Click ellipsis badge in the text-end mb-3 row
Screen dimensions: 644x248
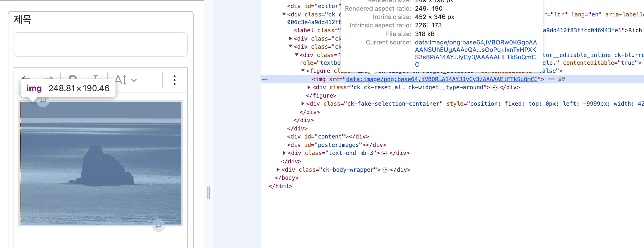pyautogui.click(x=384, y=153)
